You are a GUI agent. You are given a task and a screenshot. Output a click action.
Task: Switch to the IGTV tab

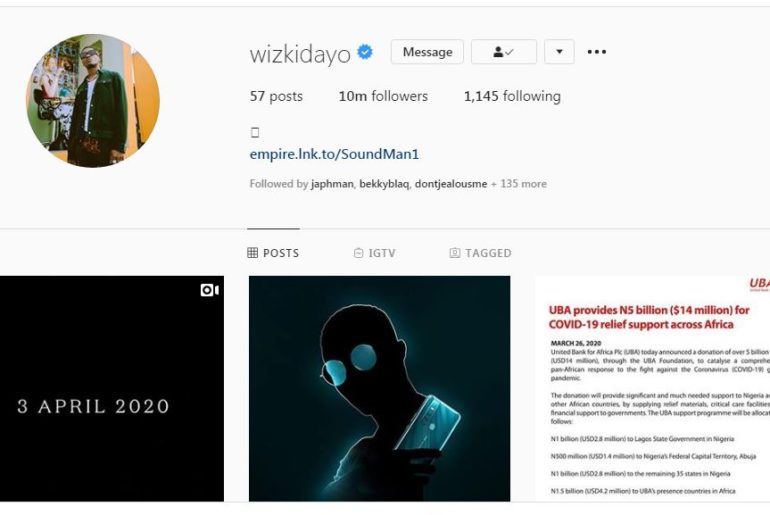[x=375, y=253]
